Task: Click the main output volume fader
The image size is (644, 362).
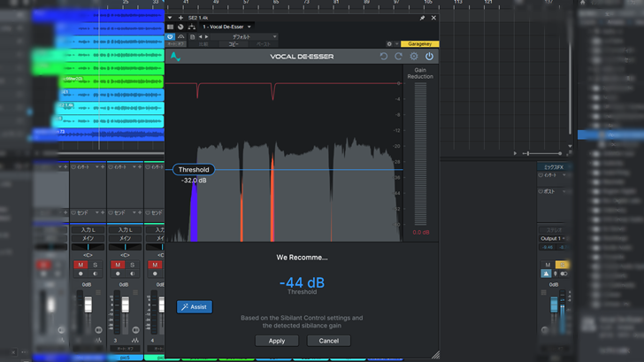Action: coord(554,304)
